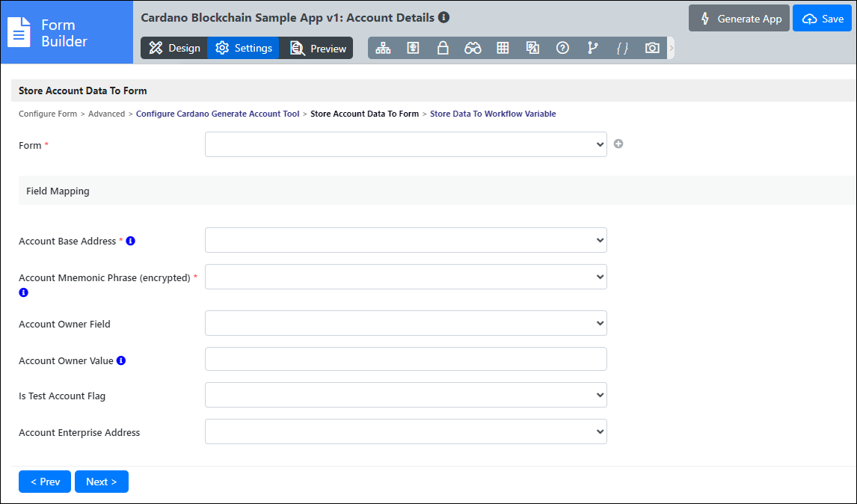Switch to the Design tab
Screen dimensions: 857x504
174,48
